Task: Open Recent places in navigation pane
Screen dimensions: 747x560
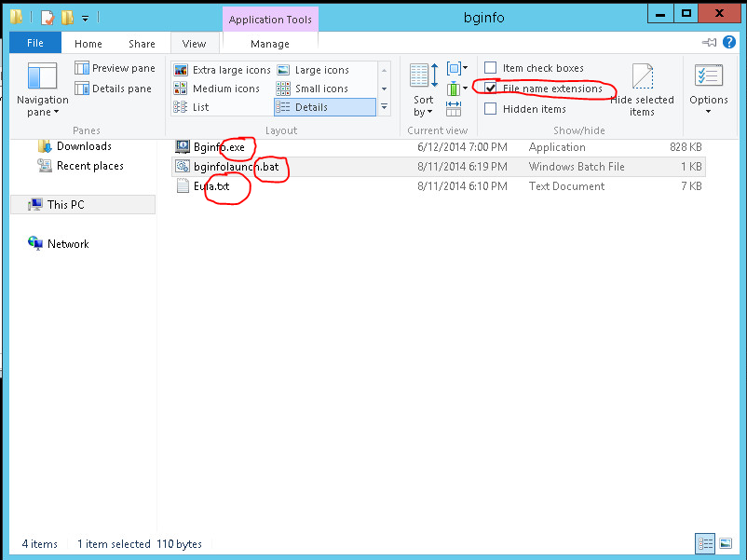Action: pyautogui.click(x=90, y=166)
